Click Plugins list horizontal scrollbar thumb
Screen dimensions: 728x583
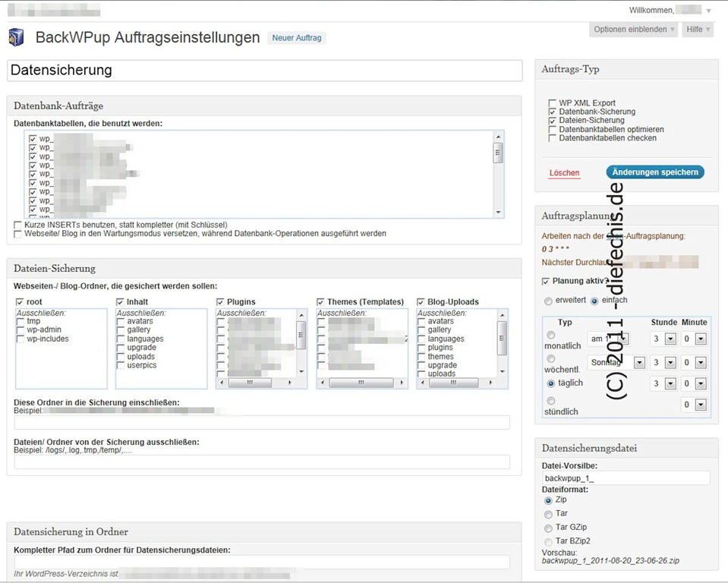250,383
